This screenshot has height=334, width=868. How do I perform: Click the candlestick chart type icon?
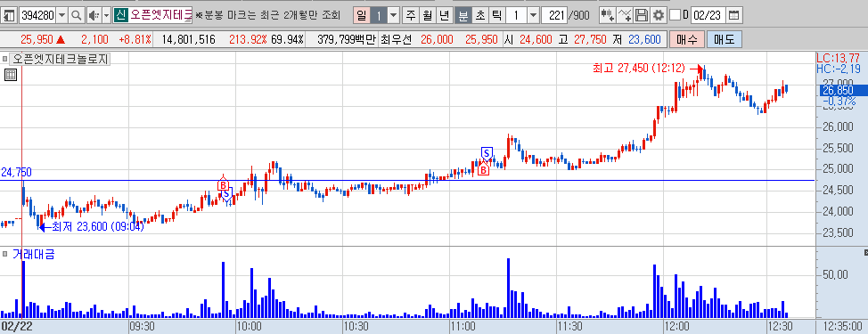(x=608, y=15)
